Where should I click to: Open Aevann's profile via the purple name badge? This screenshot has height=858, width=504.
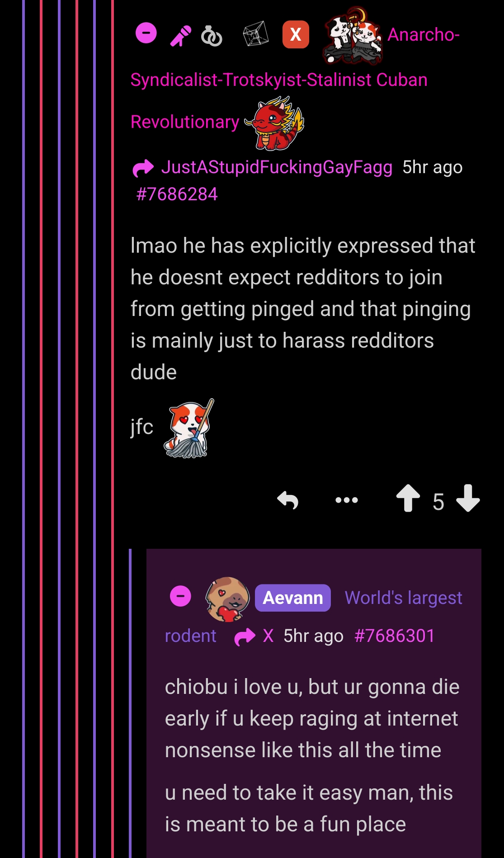[293, 598]
